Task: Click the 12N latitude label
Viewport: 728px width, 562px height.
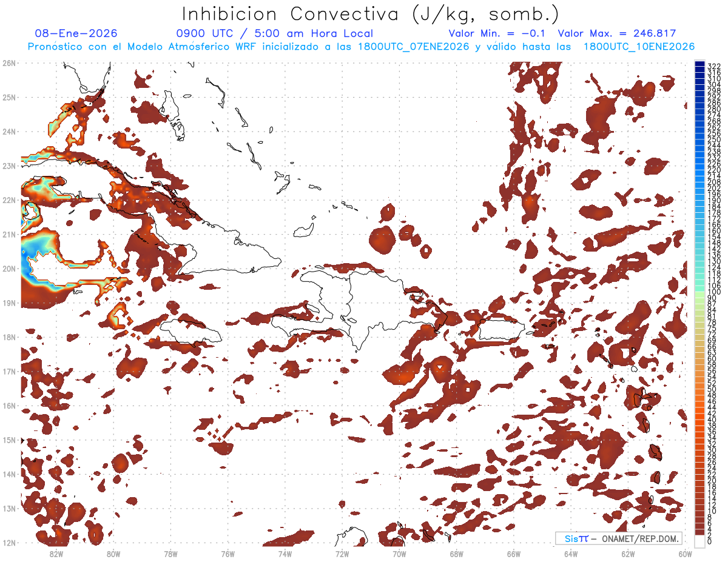Action: [9, 543]
